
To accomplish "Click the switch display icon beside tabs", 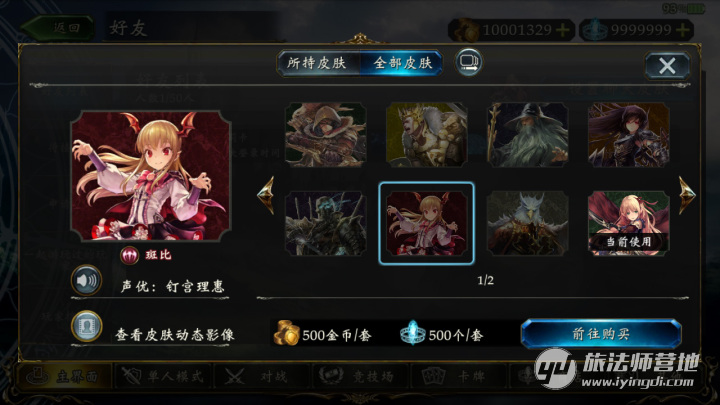I will pos(468,62).
